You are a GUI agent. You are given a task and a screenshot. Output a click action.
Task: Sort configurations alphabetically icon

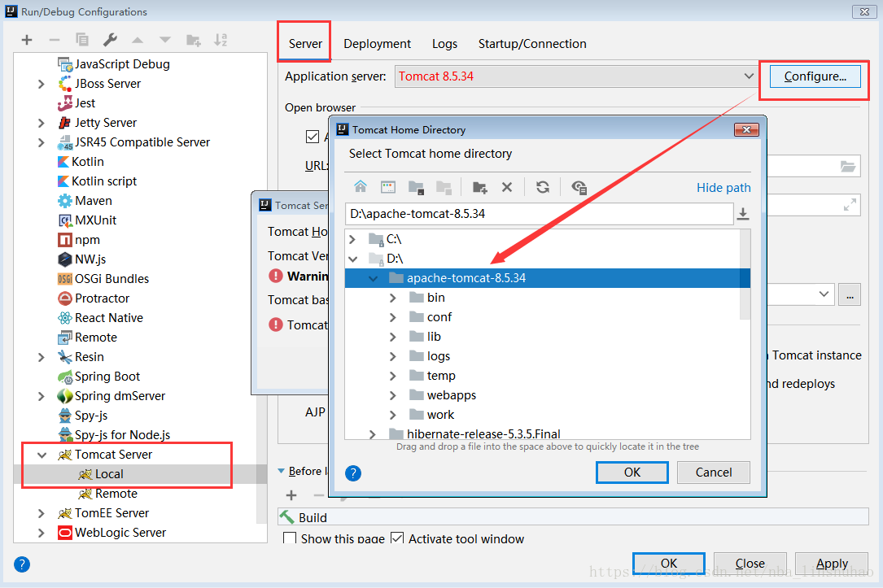[x=221, y=40]
